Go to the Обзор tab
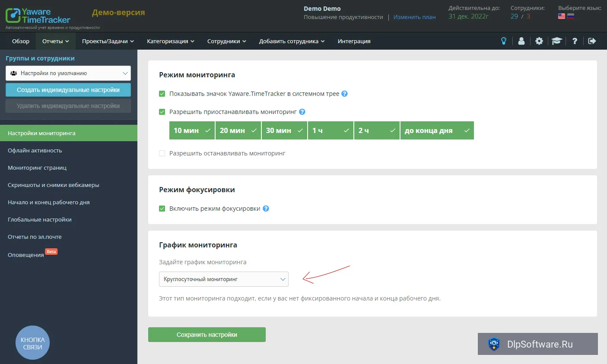 [x=21, y=41]
